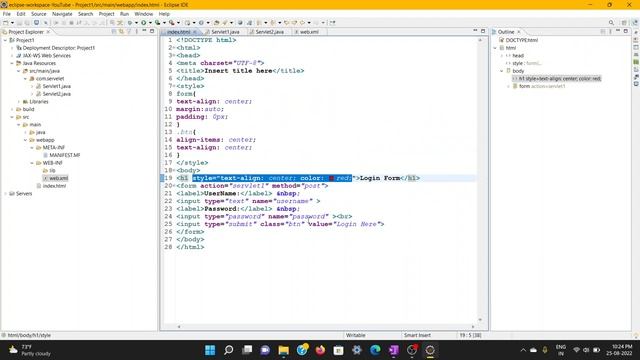
Task: Open the New file dropdown arrow
Action: [12, 23]
